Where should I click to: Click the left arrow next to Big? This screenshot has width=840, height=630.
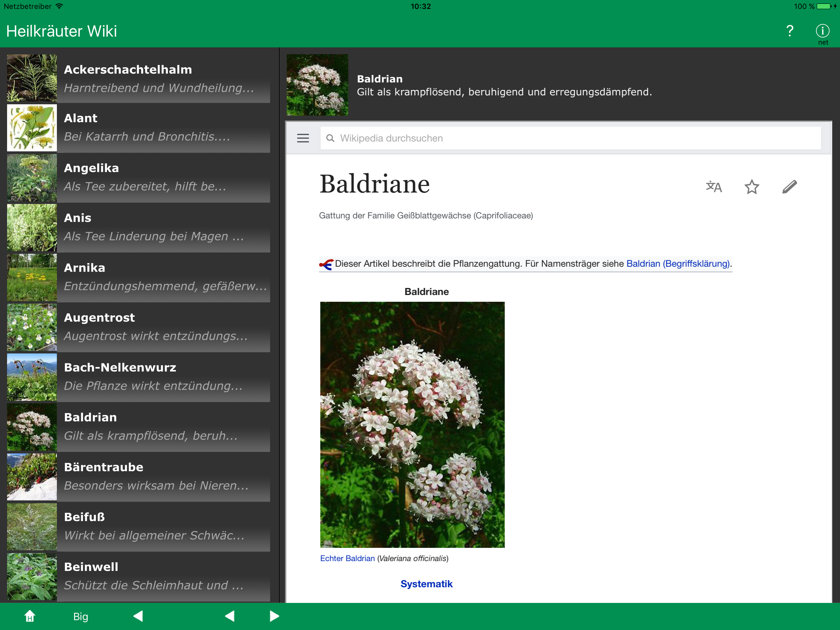pos(138,616)
